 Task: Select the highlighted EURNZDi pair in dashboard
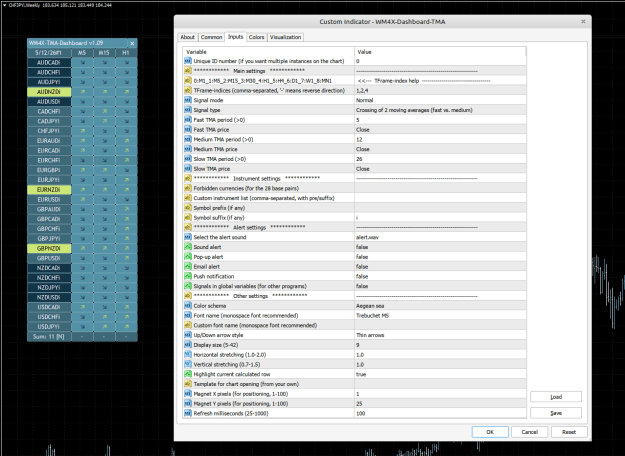[49, 189]
